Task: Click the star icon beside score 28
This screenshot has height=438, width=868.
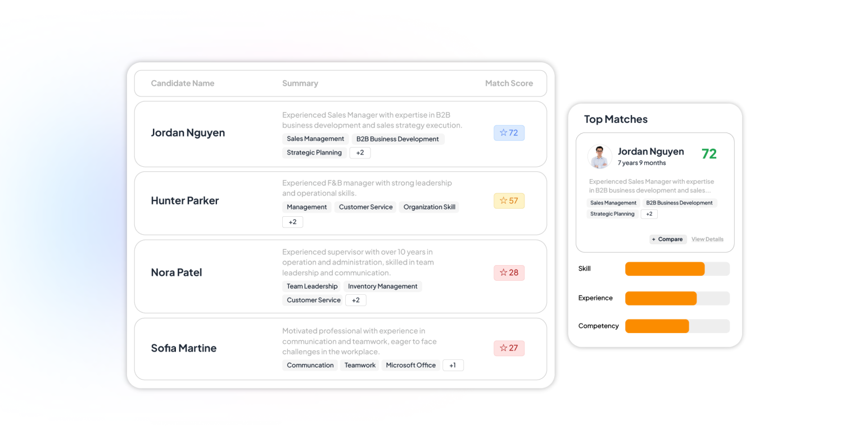Action: click(503, 272)
